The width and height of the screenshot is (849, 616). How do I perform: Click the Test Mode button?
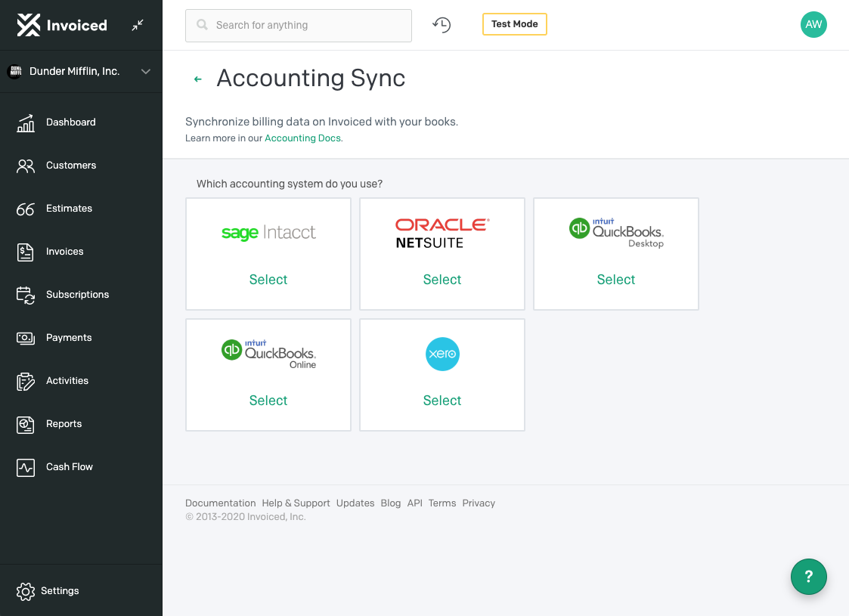(x=514, y=24)
